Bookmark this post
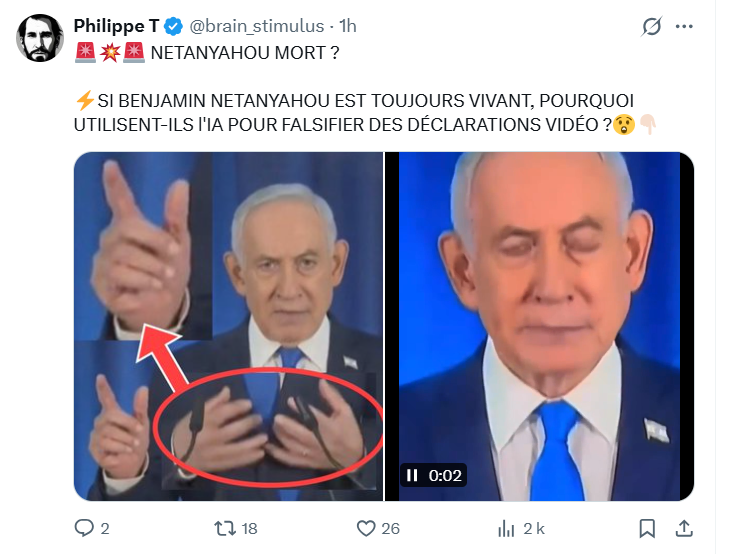Viewport: 746px width, 554px height. point(647,528)
